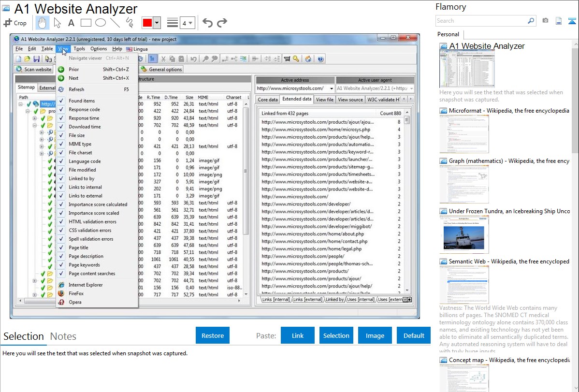
Task: Click the Paste Image button
Action: coord(375,335)
